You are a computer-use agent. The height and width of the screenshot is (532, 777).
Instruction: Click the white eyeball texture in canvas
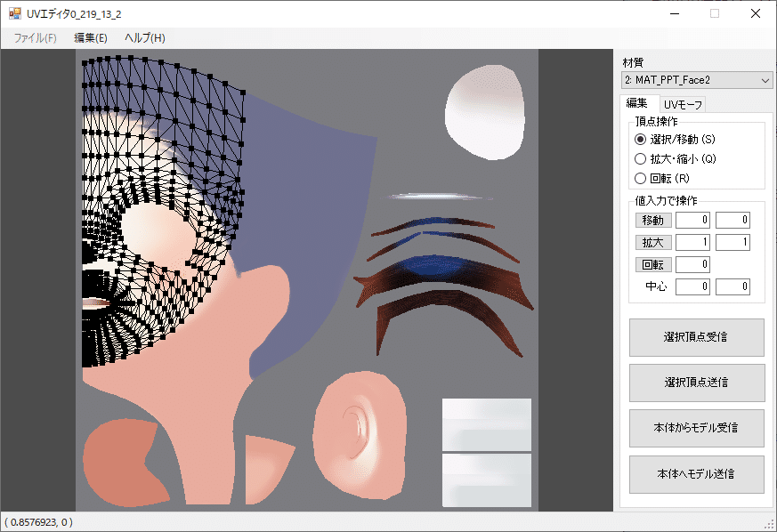pyautogui.click(x=485, y=112)
